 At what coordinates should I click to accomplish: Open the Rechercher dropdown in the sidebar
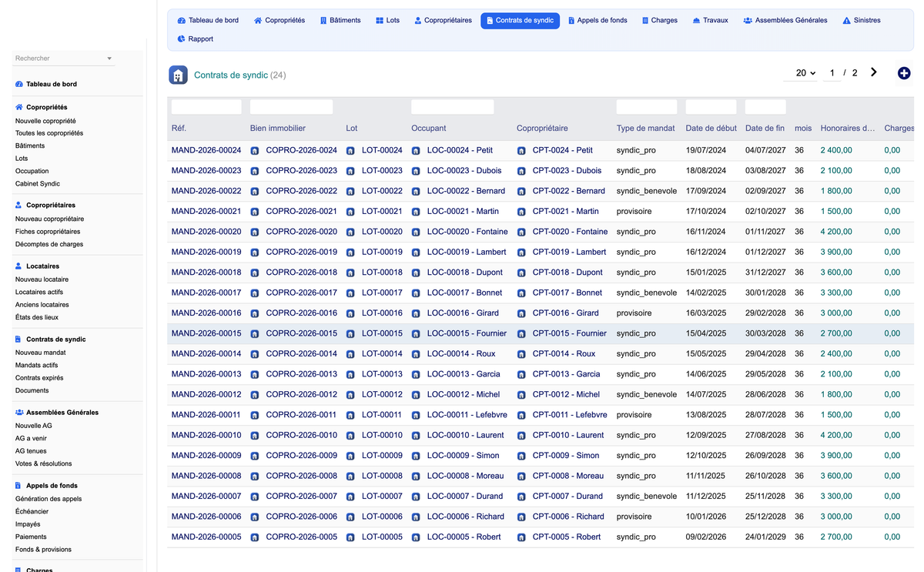pos(64,59)
